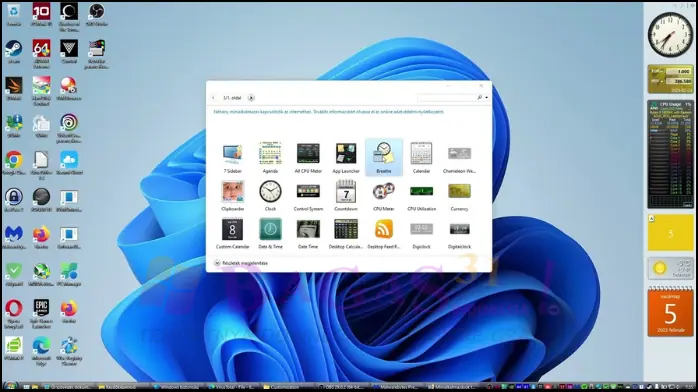Screen dimensions: 698x392
Task: Pick the Countdown gadget
Action: (346, 196)
